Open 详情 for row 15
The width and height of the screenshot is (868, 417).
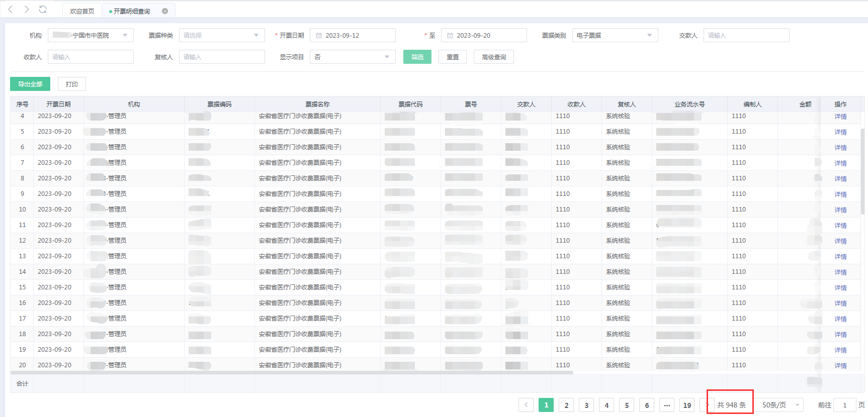coord(840,288)
